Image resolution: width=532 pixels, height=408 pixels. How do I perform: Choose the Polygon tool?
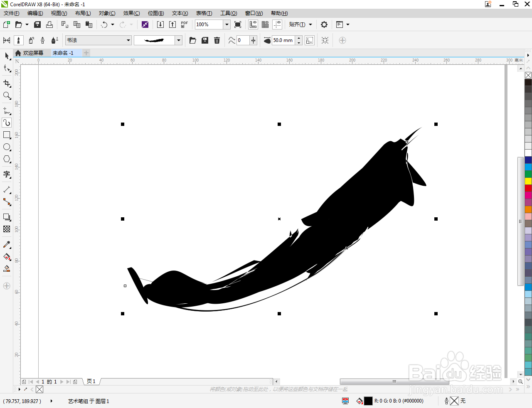(7, 159)
